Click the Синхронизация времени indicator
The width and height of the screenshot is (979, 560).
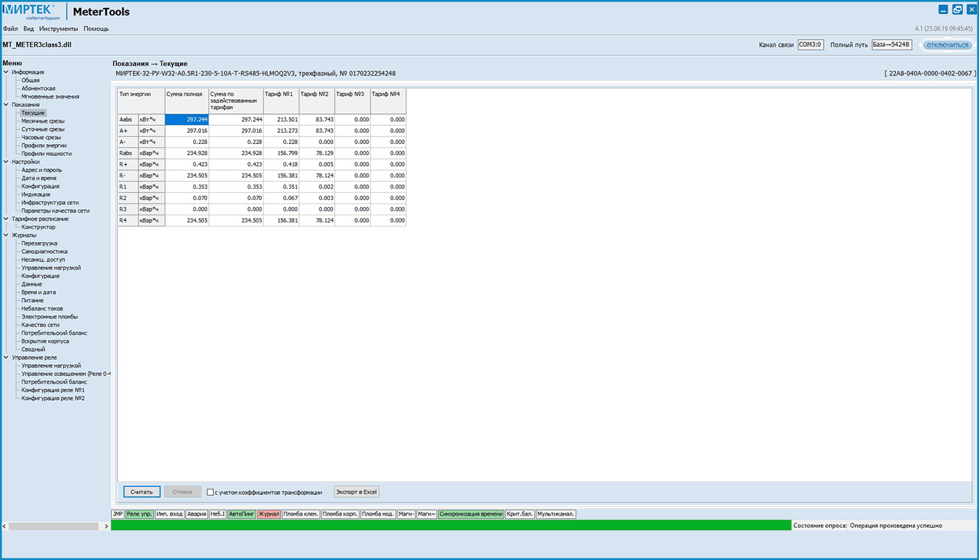[x=471, y=514]
